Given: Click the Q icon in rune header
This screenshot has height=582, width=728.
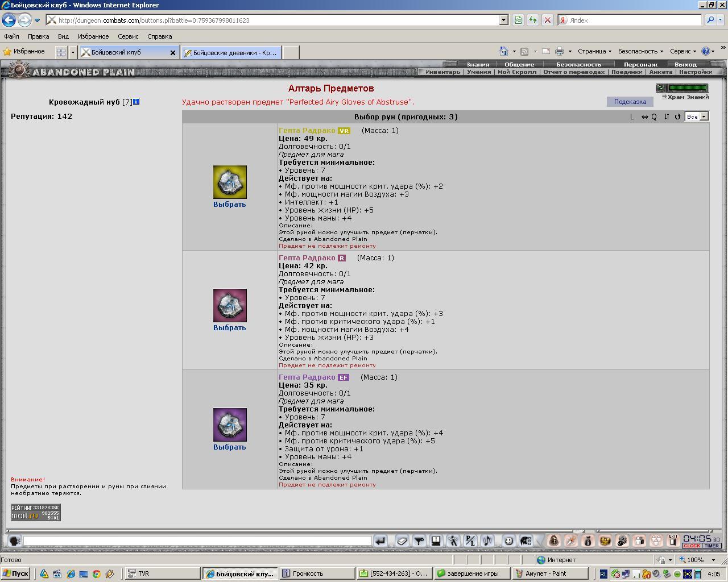Looking at the screenshot, I should pos(654,117).
